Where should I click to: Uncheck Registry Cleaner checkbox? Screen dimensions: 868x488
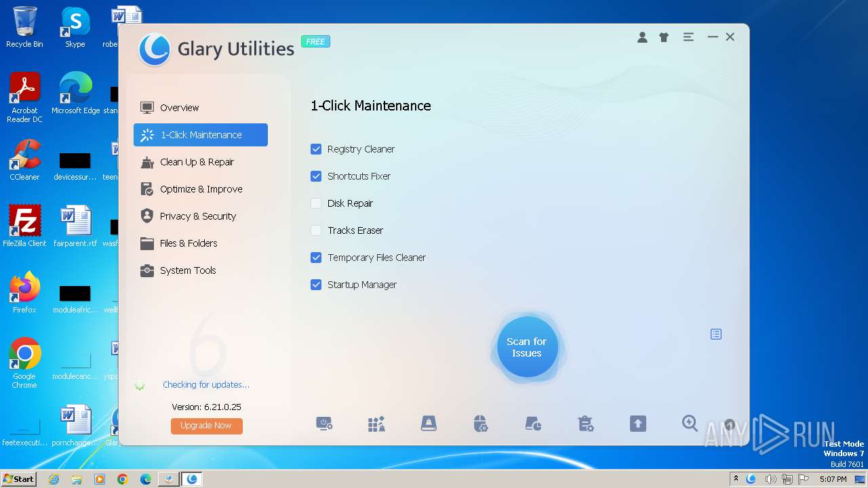click(316, 149)
